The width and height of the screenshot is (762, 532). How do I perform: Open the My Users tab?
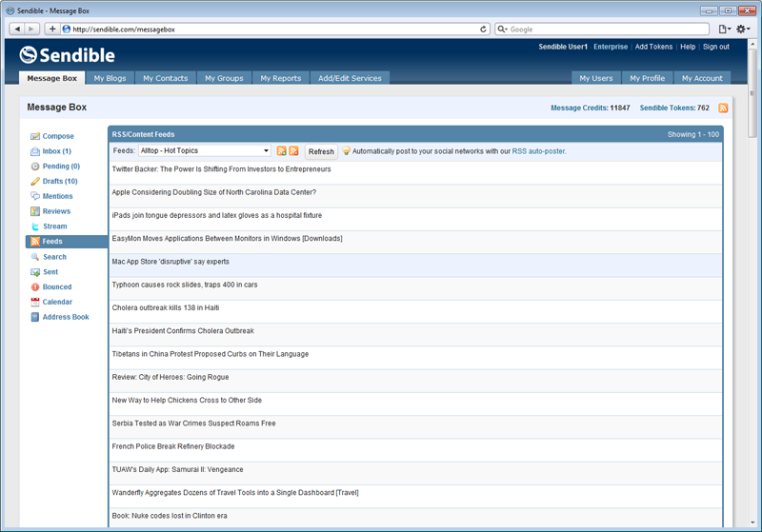(x=596, y=78)
